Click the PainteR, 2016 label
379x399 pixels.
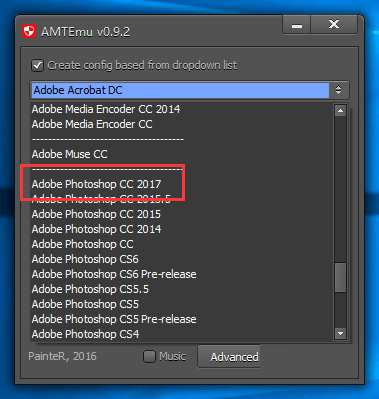coord(62,356)
